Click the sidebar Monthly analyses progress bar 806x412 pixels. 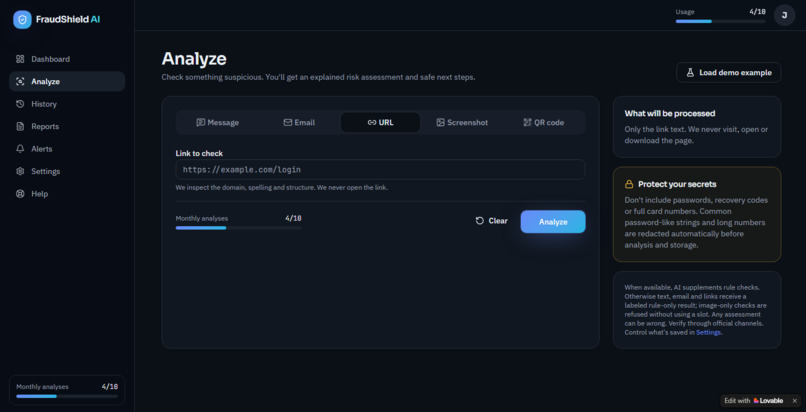[67, 396]
